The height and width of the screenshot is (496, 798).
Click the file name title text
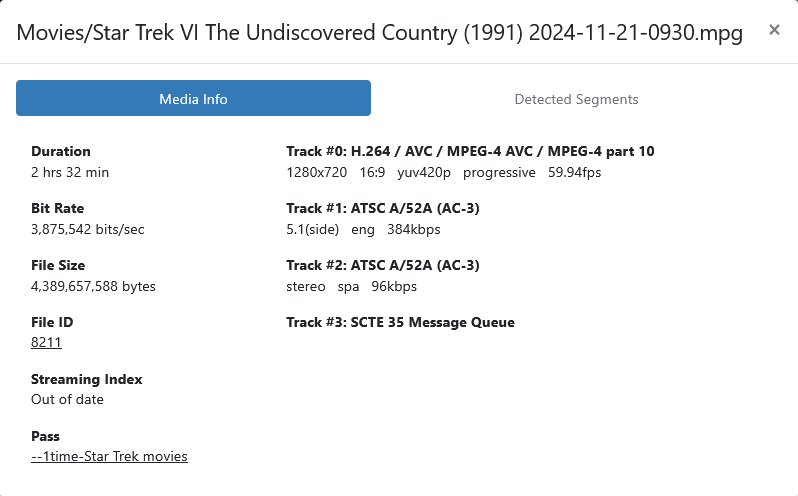coord(380,33)
